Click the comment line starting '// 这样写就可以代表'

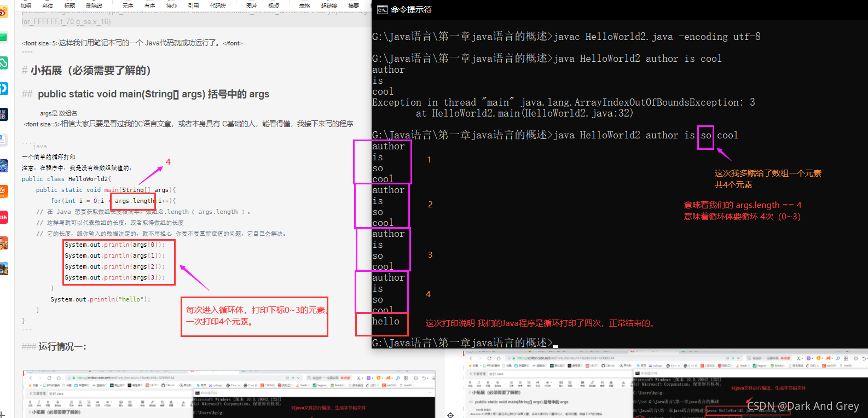[110, 223]
